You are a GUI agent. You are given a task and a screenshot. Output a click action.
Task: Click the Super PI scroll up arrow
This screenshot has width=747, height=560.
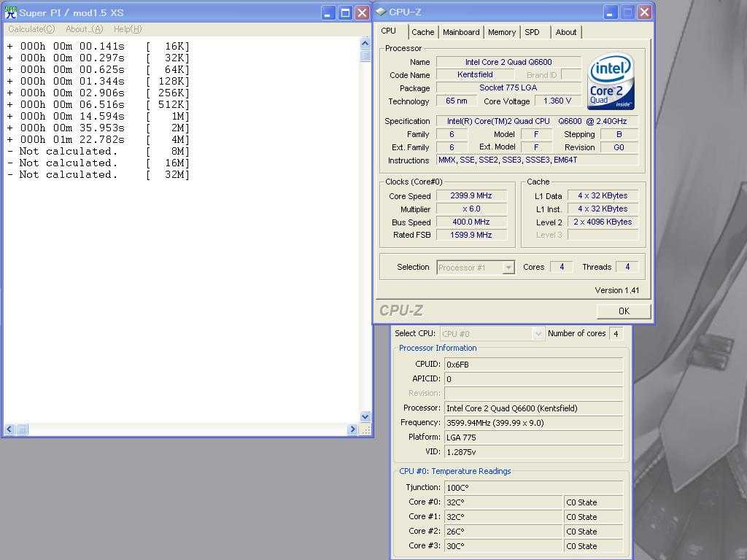[x=365, y=43]
